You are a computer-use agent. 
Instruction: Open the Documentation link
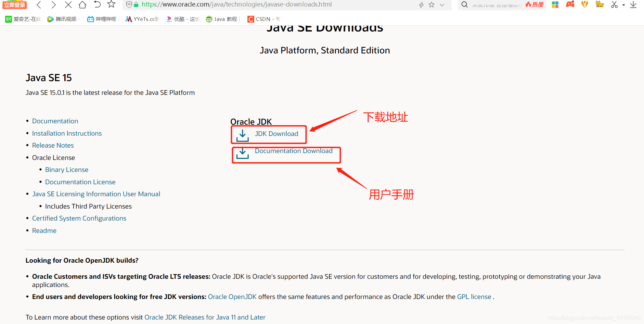pos(55,121)
